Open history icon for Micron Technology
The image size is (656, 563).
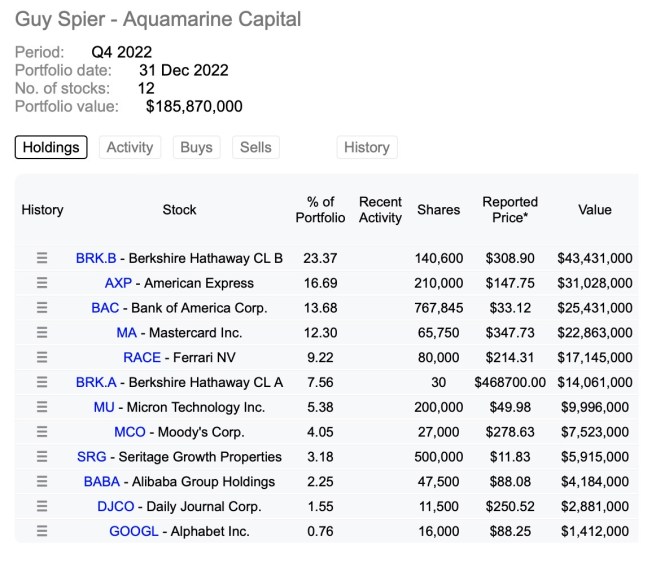[x=42, y=407]
